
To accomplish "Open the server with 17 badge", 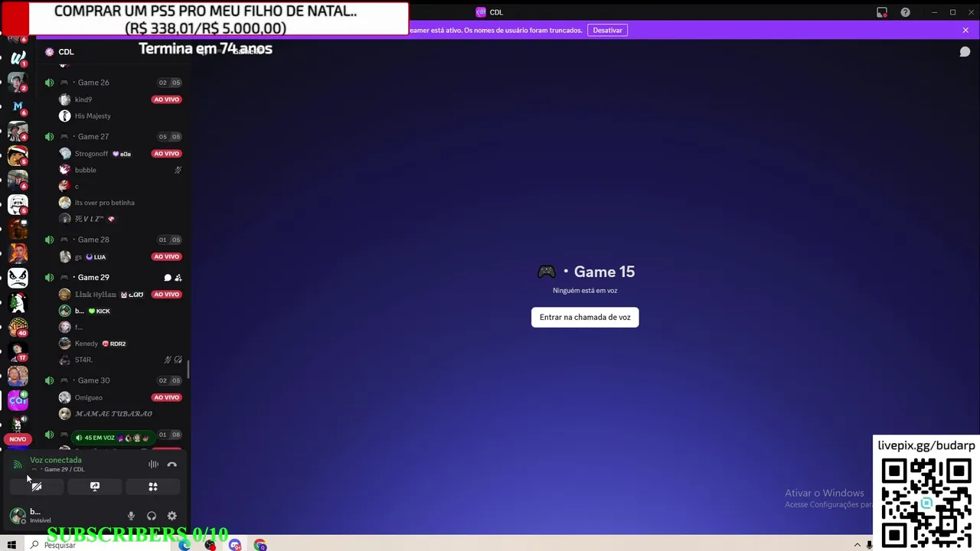I will pyautogui.click(x=18, y=351).
